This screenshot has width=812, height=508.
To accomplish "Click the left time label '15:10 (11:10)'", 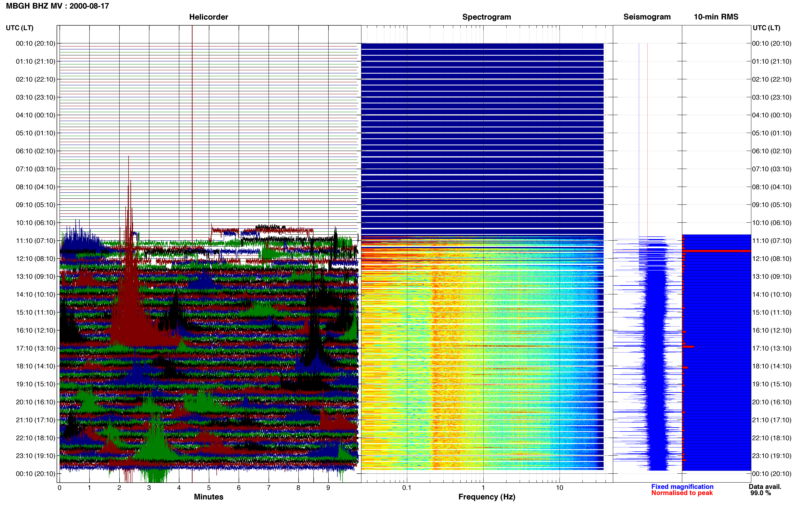I will 36,313.
